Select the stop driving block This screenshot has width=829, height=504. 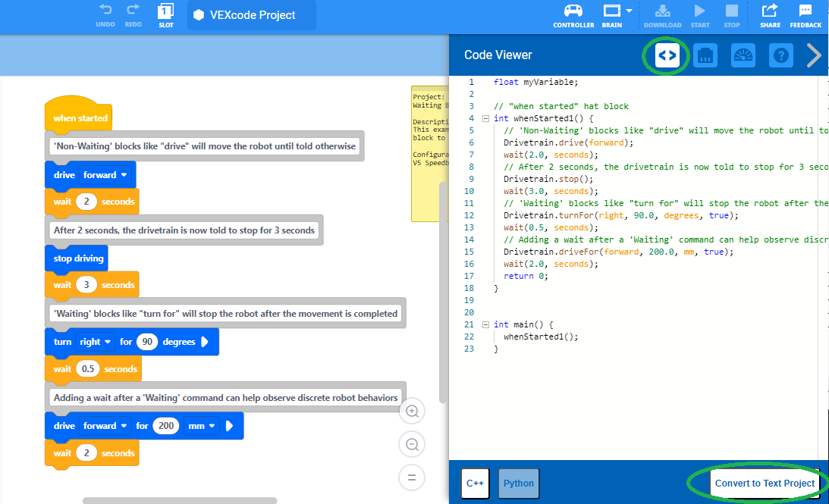point(77,258)
